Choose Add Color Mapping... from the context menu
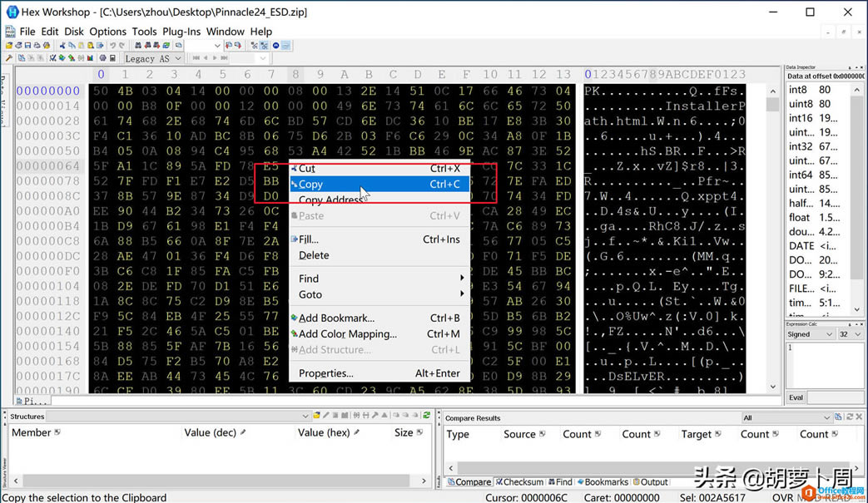This screenshot has height=503, width=868. [379, 334]
